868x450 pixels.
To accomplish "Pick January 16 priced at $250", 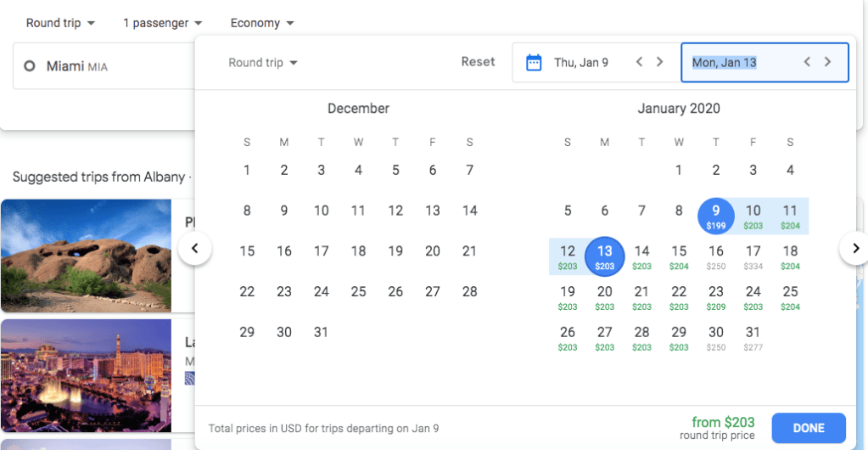I will click(716, 256).
